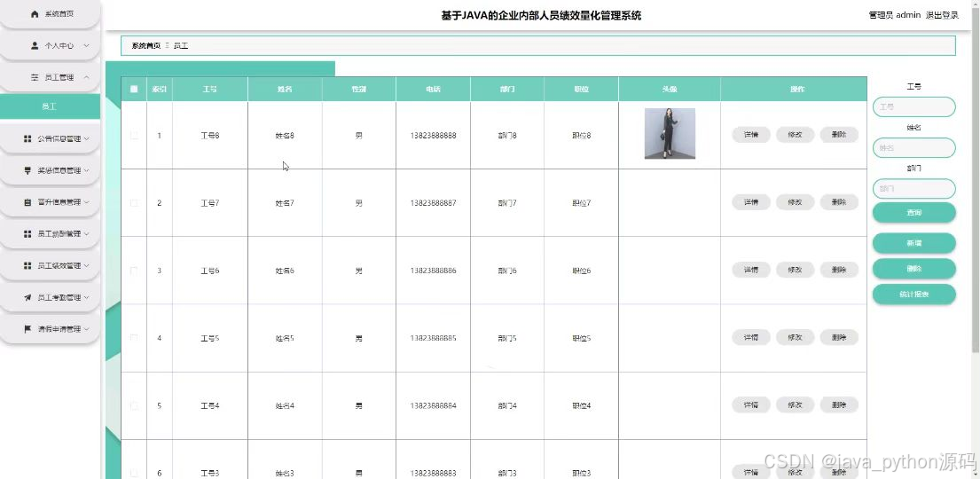The image size is (980, 479).
Task: Click 修改 for row 工号7
Action: point(795,202)
